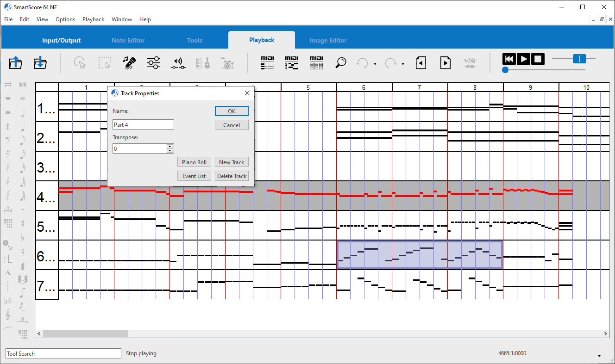Select the magnifying glass zoom tool
Image resolution: width=615 pixels, height=364 pixels.
pos(341,62)
